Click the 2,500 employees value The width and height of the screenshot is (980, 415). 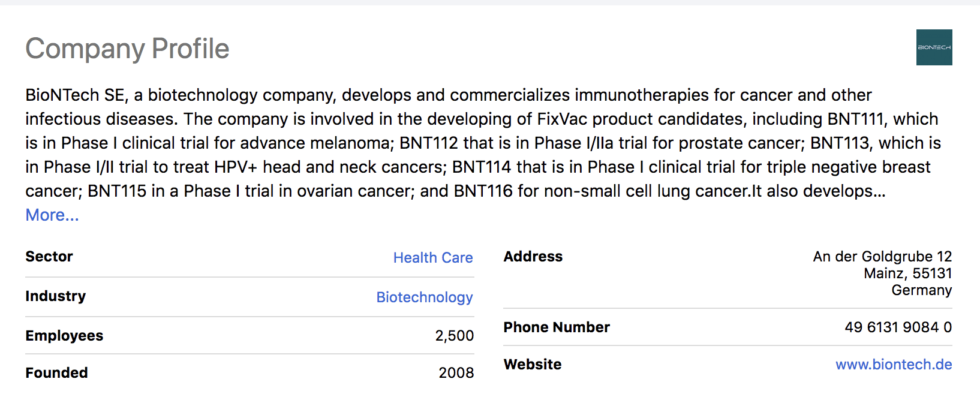point(454,336)
